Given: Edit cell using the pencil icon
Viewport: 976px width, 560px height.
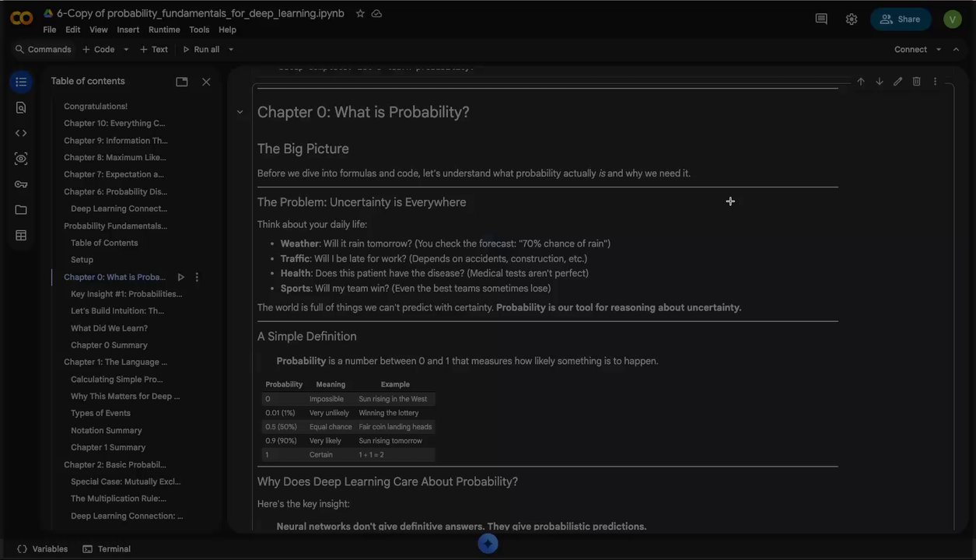Looking at the screenshot, I should click(x=897, y=82).
